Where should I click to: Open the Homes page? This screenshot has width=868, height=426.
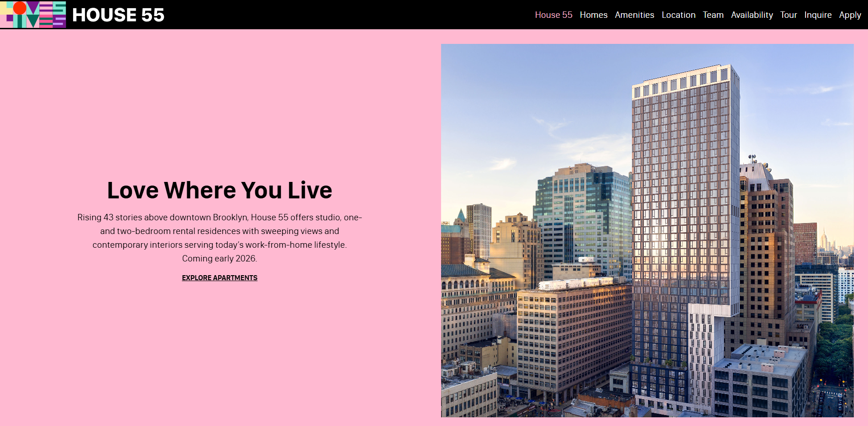click(x=593, y=15)
